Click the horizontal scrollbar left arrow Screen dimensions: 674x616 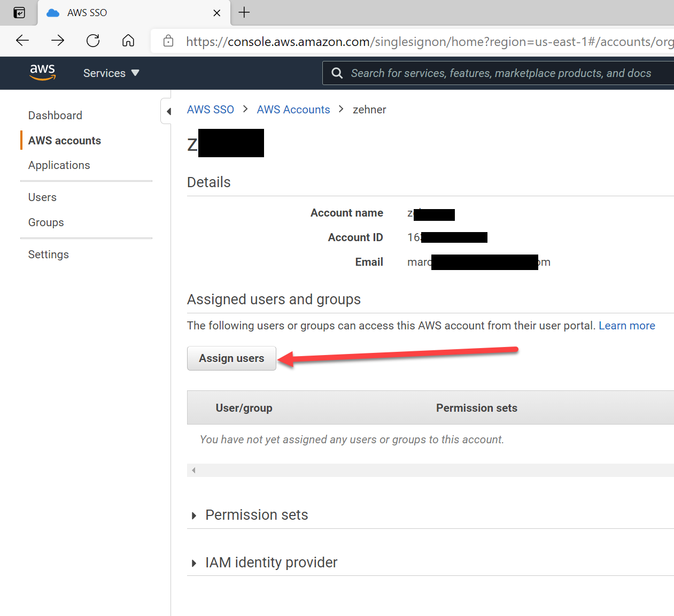pyautogui.click(x=193, y=471)
